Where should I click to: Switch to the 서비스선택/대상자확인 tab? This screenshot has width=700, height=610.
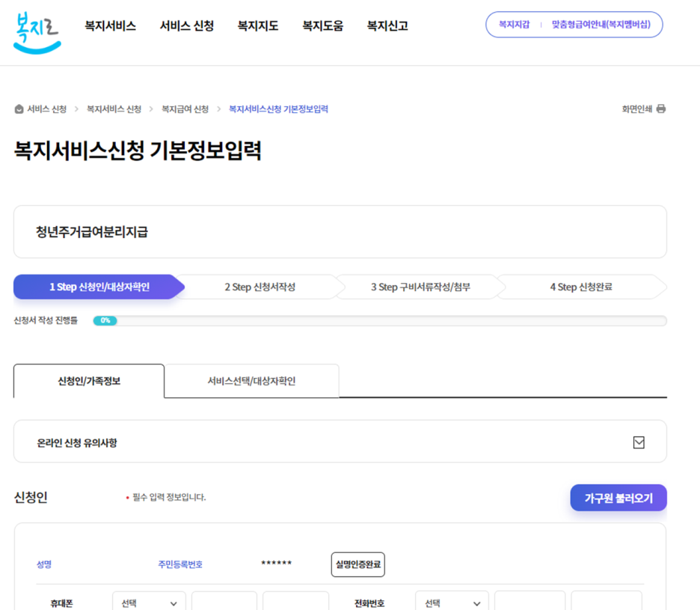coord(251,381)
